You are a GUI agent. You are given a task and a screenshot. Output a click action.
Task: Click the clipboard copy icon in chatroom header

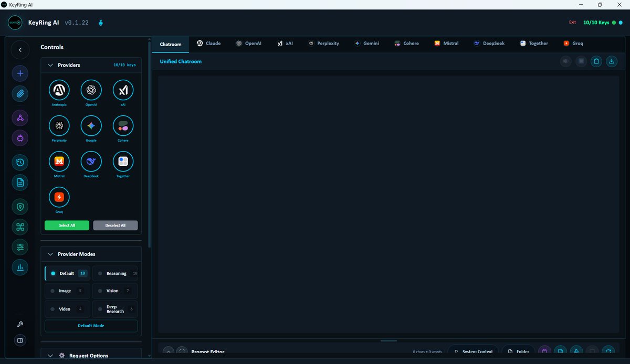click(x=596, y=61)
